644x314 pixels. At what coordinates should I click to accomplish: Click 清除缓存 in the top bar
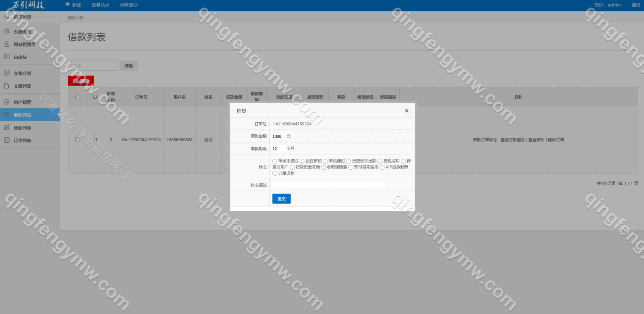point(129,5)
